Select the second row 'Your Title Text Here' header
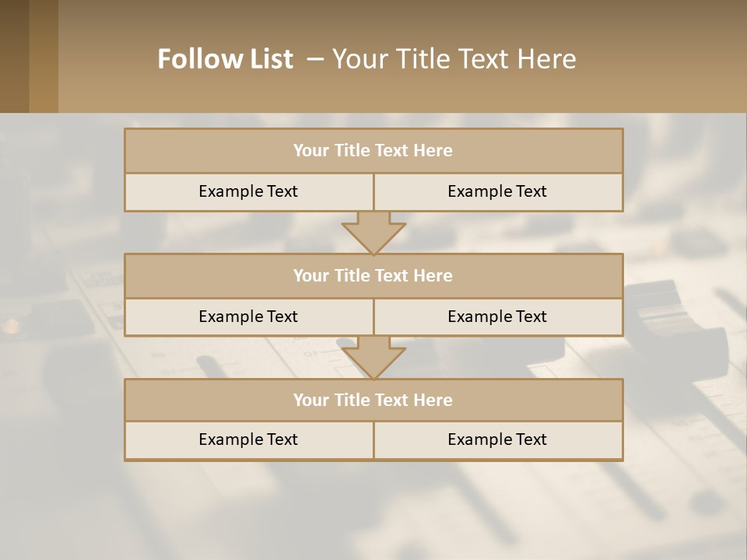This screenshot has width=747, height=560. click(x=373, y=275)
